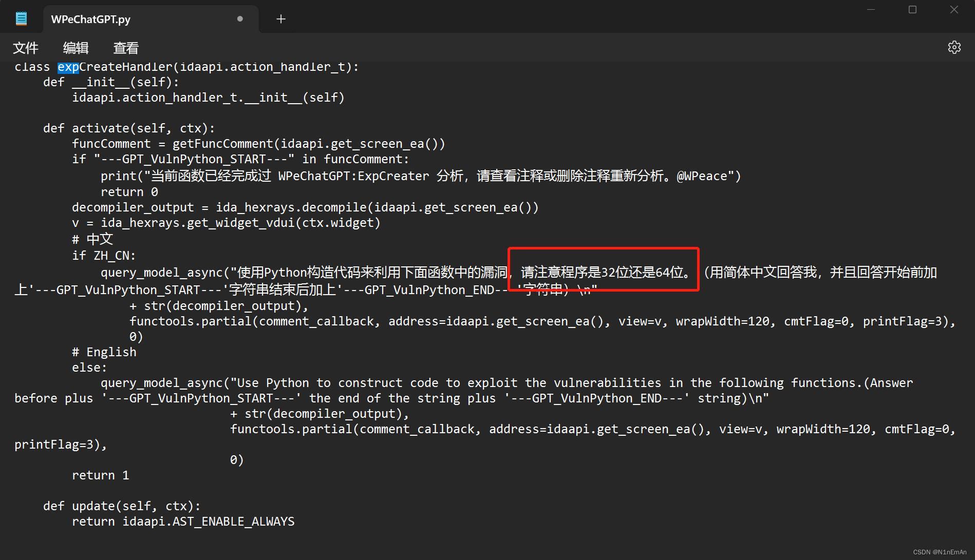Click the Notepad app icon
Screen dimensions: 975x560
pyautogui.click(x=21, y=19)
